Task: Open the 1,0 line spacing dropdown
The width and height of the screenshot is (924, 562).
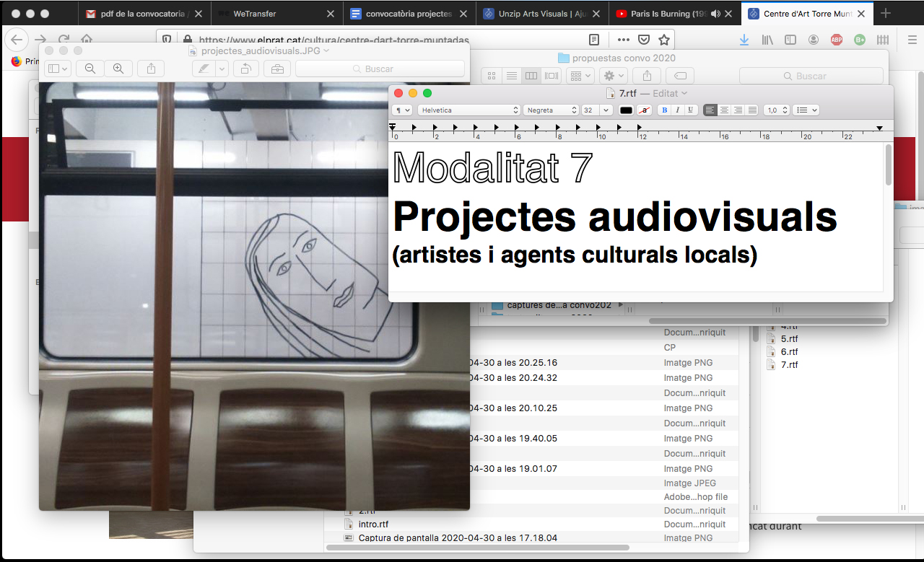Action: click(776, 110)
